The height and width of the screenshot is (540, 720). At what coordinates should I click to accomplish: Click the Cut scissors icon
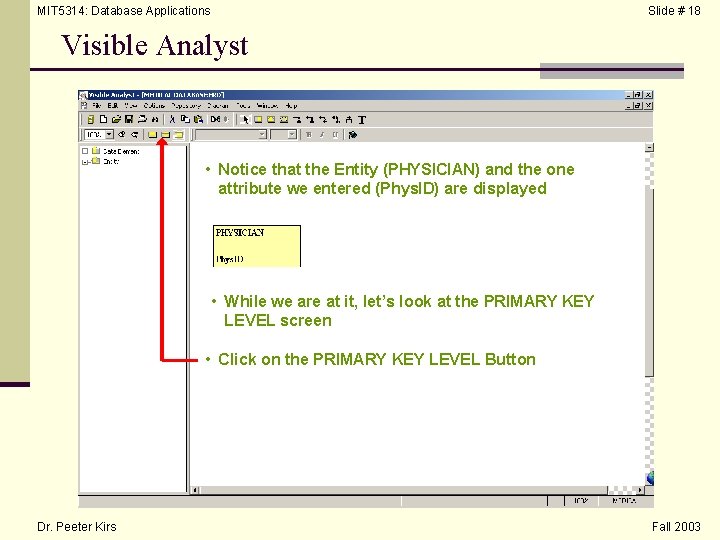pos(172,119)
